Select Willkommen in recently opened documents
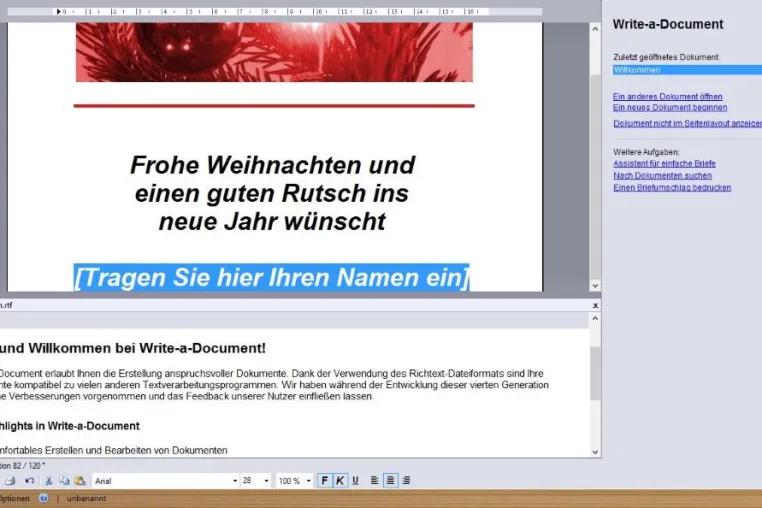The height and width of the screenshot is (508, 762). coord(687,70)
